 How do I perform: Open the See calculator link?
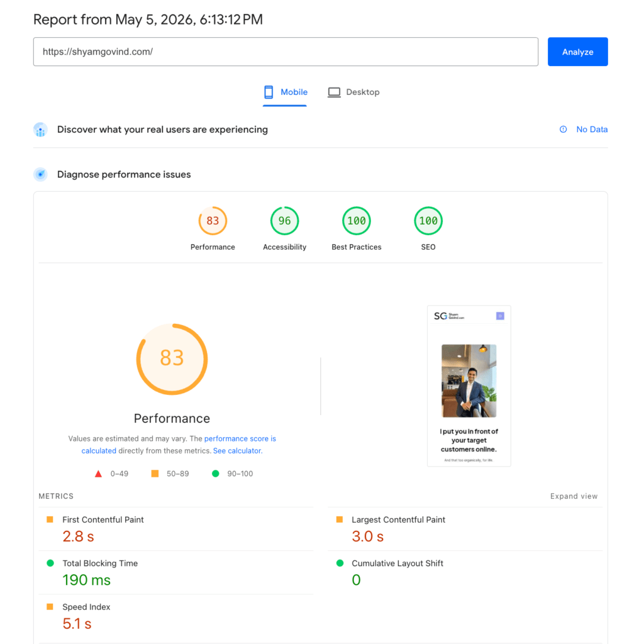238,450
